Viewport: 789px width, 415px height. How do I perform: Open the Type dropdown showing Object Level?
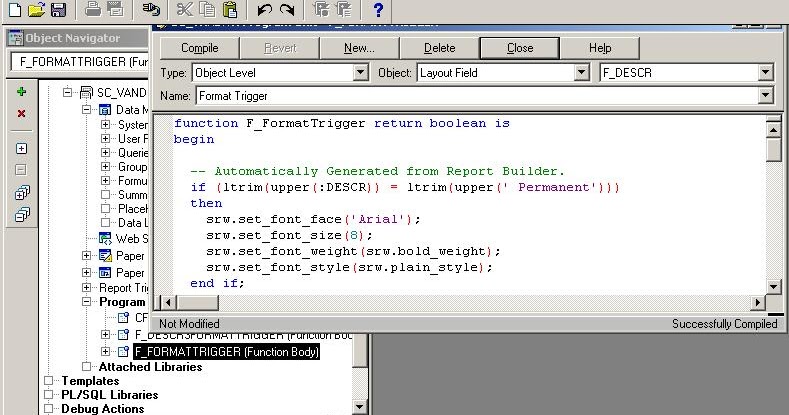coord(360,72)
